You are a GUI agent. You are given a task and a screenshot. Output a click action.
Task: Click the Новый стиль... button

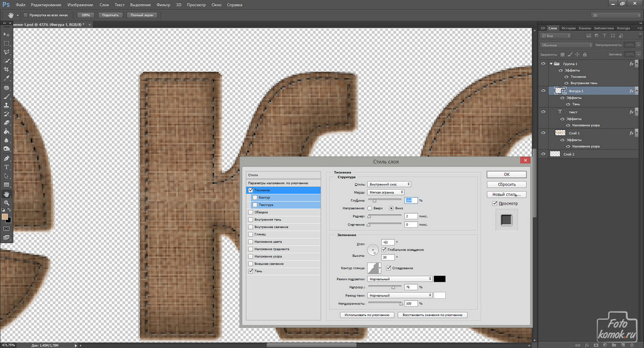tap(506, 195)
